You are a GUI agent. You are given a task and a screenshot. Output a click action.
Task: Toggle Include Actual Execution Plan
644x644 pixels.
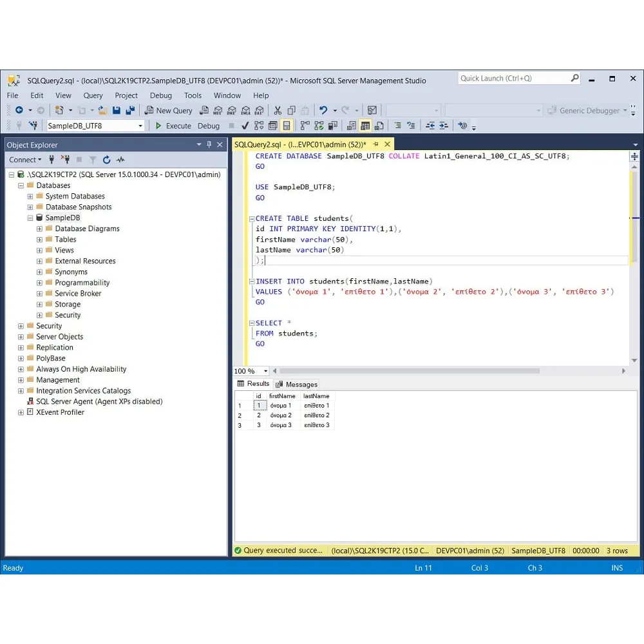coord(305,126)
